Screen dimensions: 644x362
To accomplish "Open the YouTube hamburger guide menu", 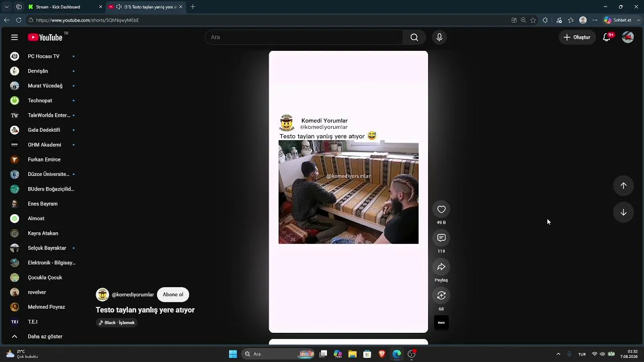I will pyautogui.click(x=15, y=37).
